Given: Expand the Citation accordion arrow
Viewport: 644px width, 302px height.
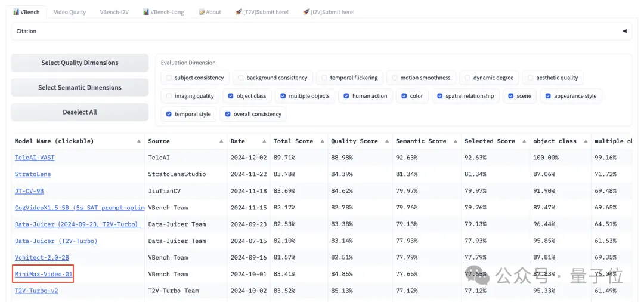Looking at the screenshot, I should click(624, 31).
